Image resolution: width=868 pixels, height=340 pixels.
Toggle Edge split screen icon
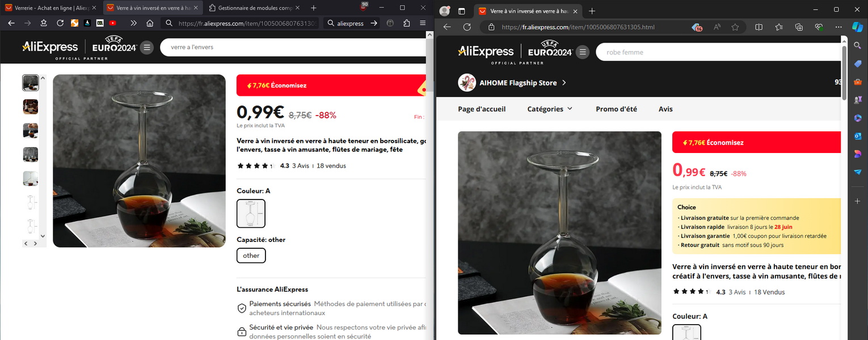[x=759, y=27]
